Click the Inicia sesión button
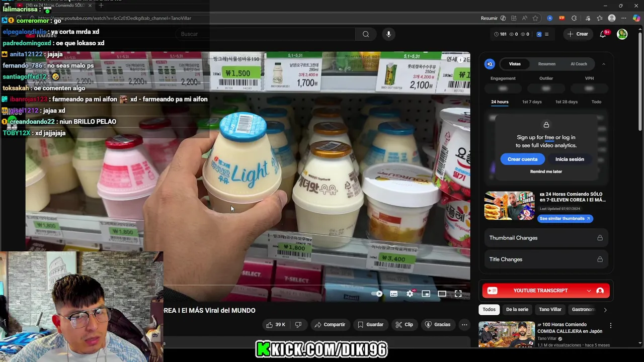The height and width of the screenshot is (362, 644). coord(570,159)
